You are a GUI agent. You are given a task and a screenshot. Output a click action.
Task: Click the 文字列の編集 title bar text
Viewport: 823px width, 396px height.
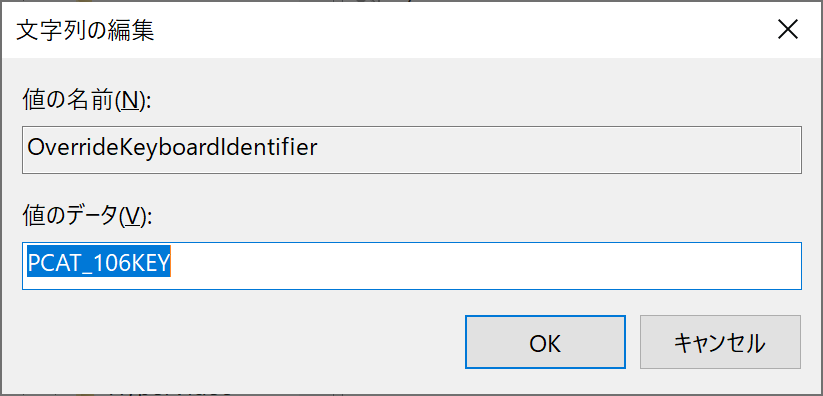click(85, 32)
